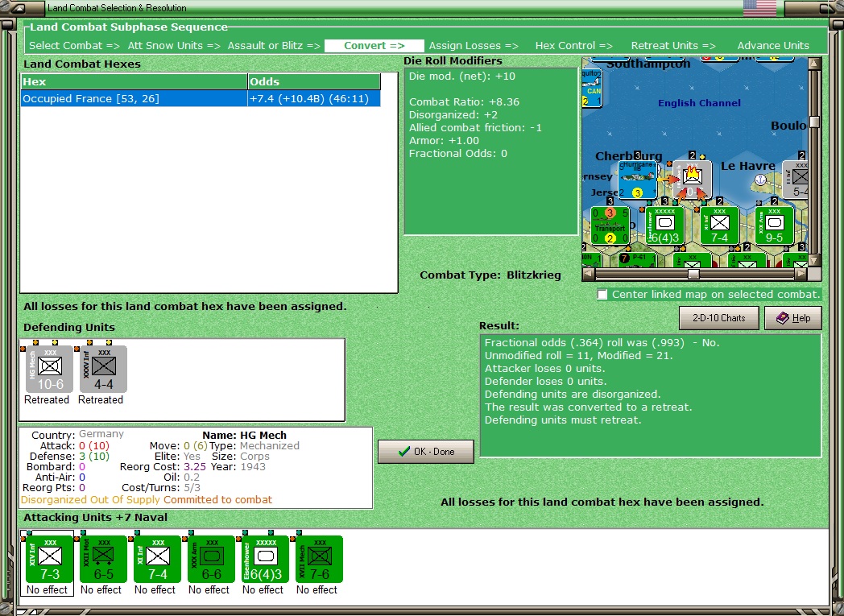Screen dimensions: 844x616
Task: Click the Cherbourg city label on the map
Action: [629, 156]
